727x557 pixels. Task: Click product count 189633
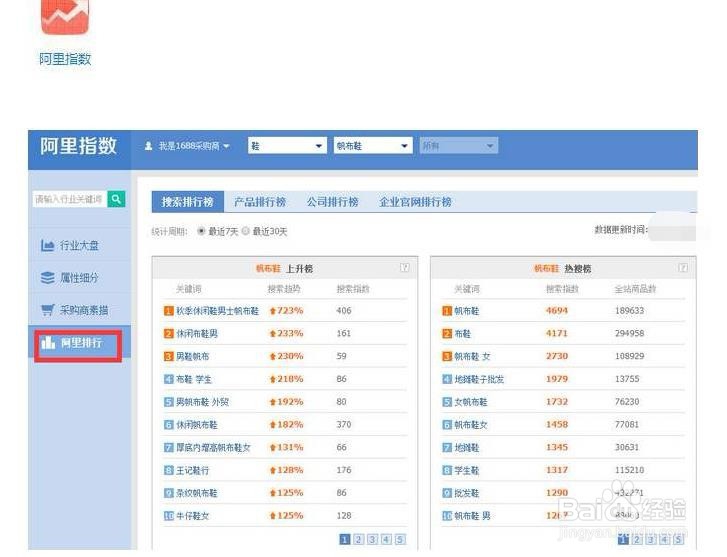629,311
